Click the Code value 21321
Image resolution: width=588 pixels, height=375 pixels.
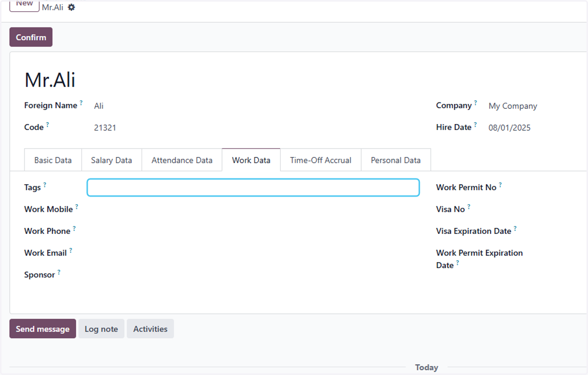click(105, 128)
